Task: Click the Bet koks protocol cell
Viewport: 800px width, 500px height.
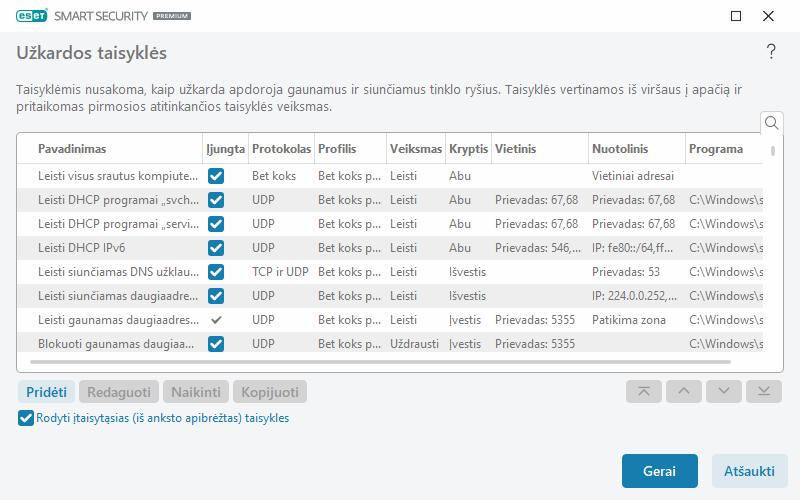Action: tap(273, 176)
